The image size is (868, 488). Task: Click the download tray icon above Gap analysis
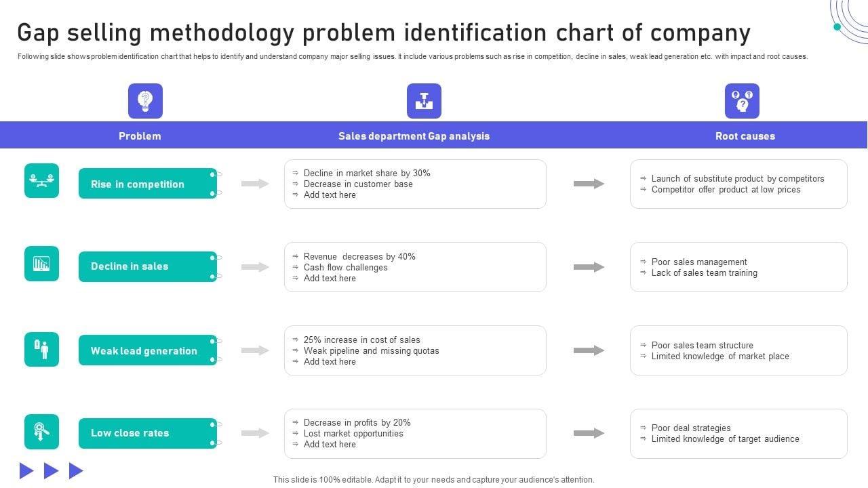[x=424, y=101]
